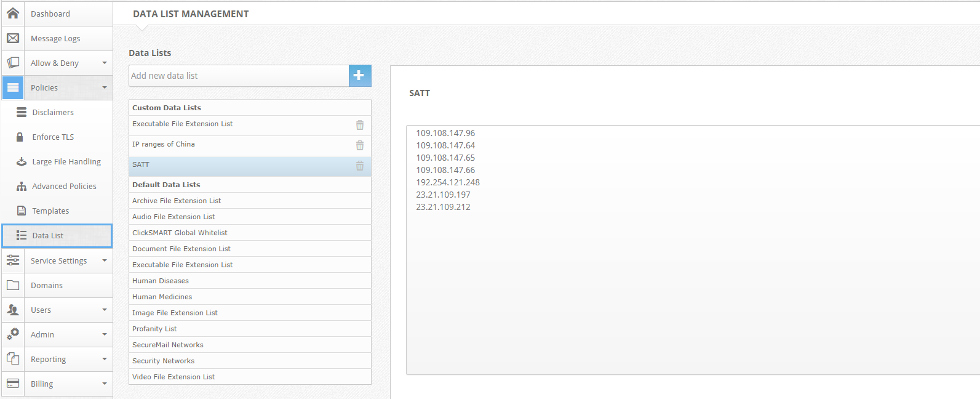Image resolution: width=980 pixels, height=399 pixels.
Task: Delete custom Executable File Extension List via trash icon
Action: tap(360, 125)
